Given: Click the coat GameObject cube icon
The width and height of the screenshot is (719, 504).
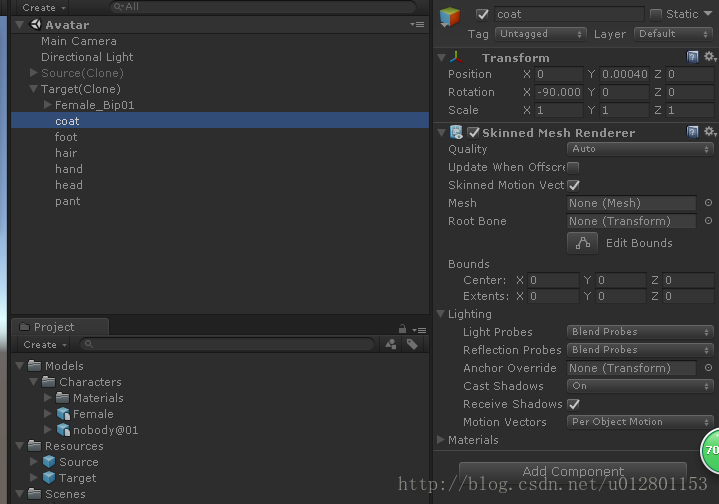Looking at the screenshot, I should 449,17.
